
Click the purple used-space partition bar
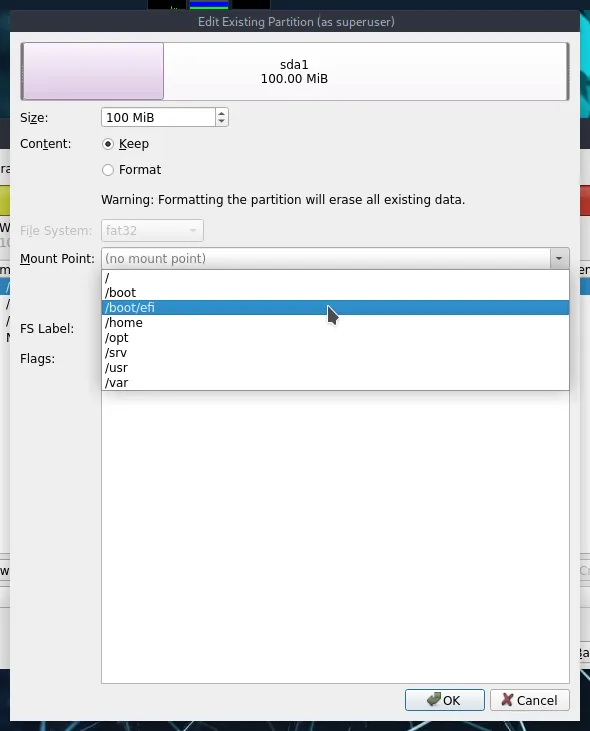click(93, 71)
